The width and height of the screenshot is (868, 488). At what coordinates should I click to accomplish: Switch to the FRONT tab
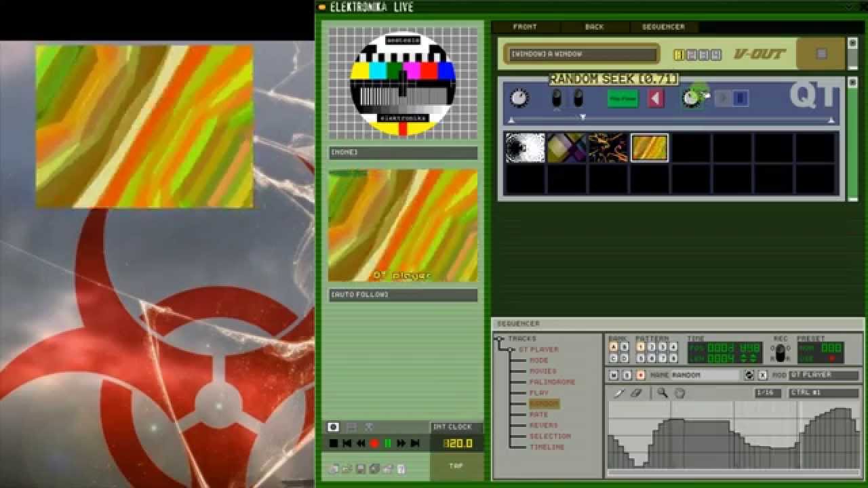pyautogui.click(x=525, y=27)
